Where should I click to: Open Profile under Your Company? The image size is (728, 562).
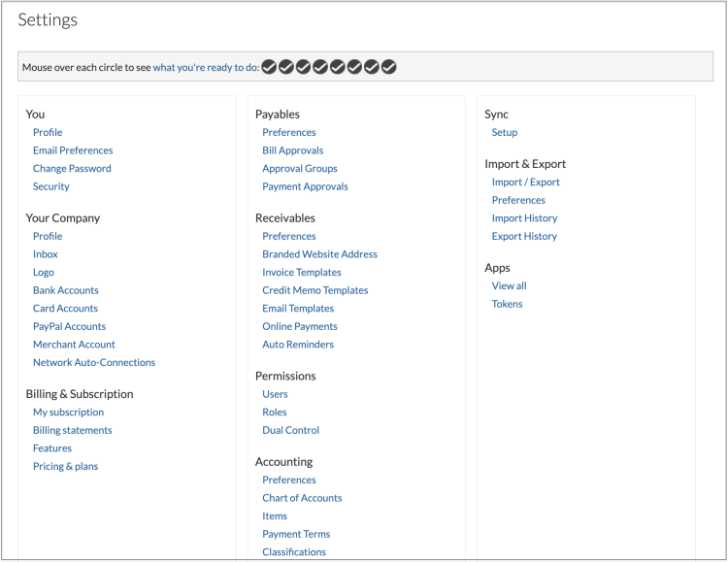(48, 237)
